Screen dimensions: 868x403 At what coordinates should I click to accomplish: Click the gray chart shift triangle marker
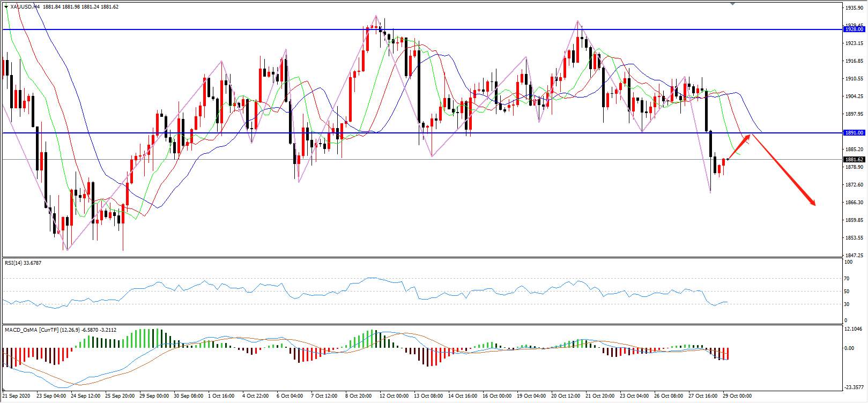pos(733,3)
